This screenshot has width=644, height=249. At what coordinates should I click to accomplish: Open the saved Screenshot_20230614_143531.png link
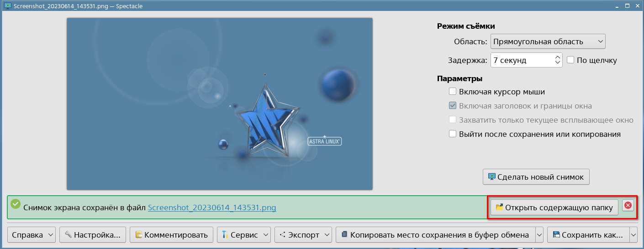(212, 207)
